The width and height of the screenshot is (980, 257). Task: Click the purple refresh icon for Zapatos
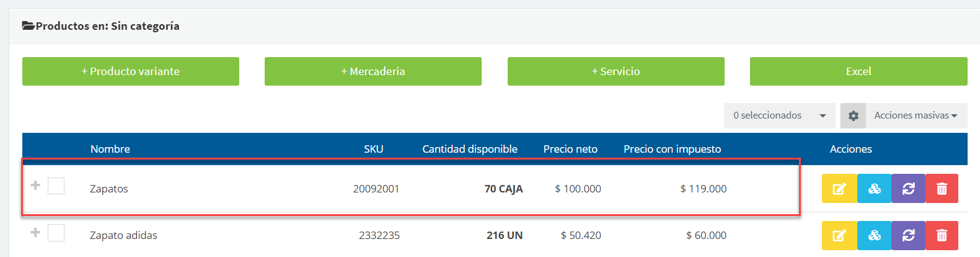pos(908,189)
